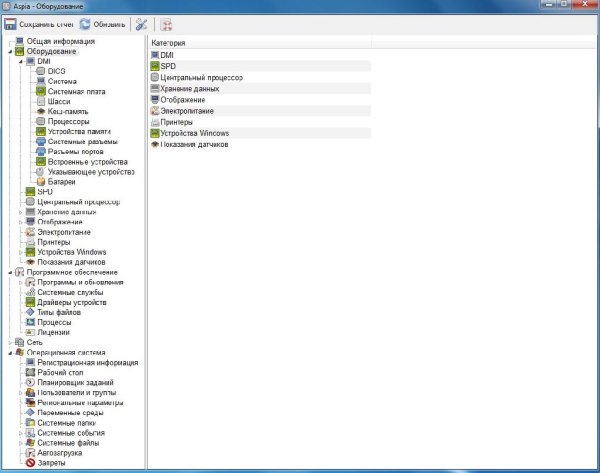Expand Пользователи и группы node

[x=21, y=393]
